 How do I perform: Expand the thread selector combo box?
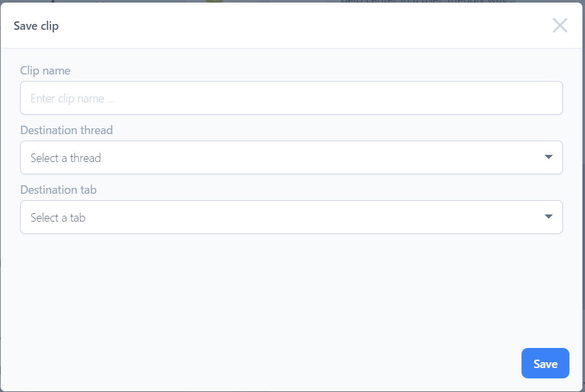pyautogui.click(x=292, y=157)
